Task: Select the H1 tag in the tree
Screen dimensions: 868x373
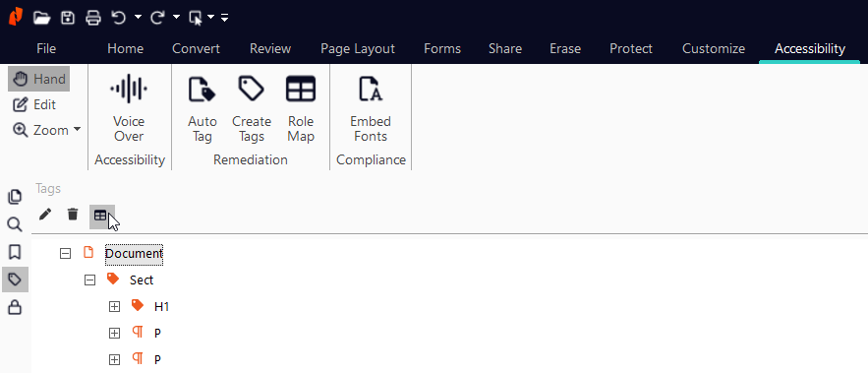Action: coord(161,306)
